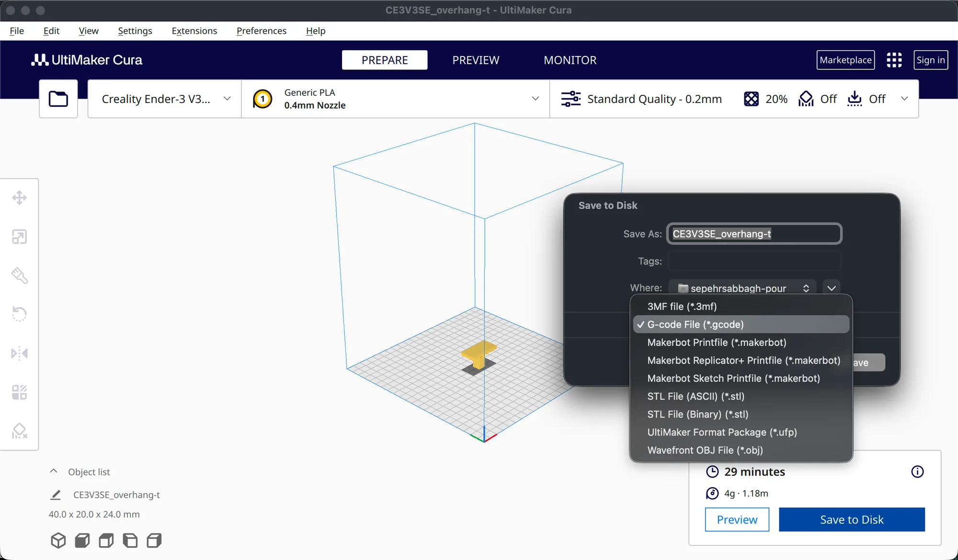Choose G-code File (*.gcode) format

(741, 324)
